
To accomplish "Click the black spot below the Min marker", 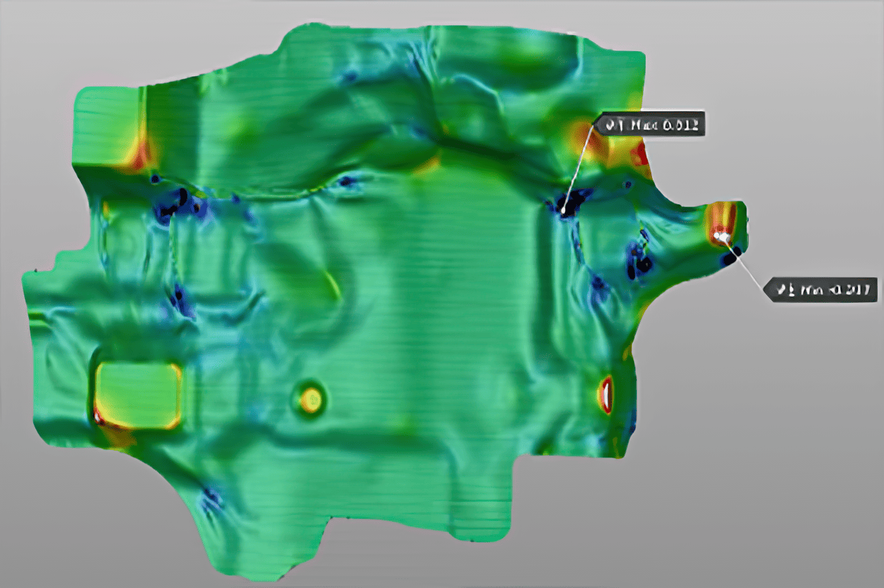I will click(x=731, y=257).
